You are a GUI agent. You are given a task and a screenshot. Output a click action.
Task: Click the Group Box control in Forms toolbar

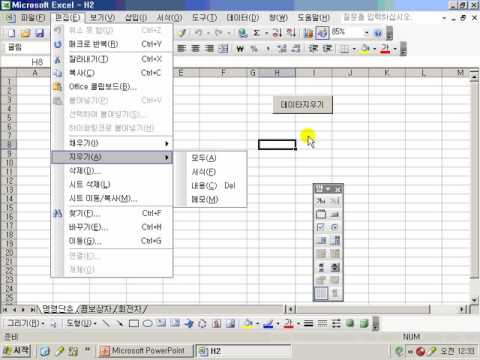pos(321,214)
